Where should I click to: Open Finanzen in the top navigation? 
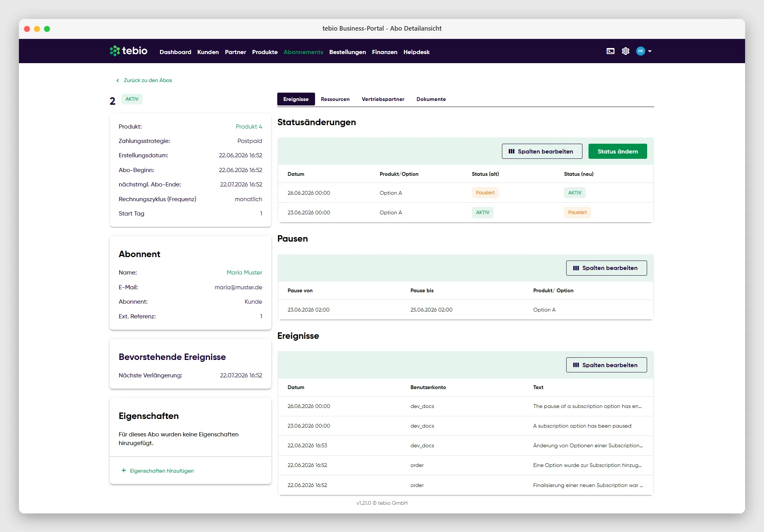[384, 52]
